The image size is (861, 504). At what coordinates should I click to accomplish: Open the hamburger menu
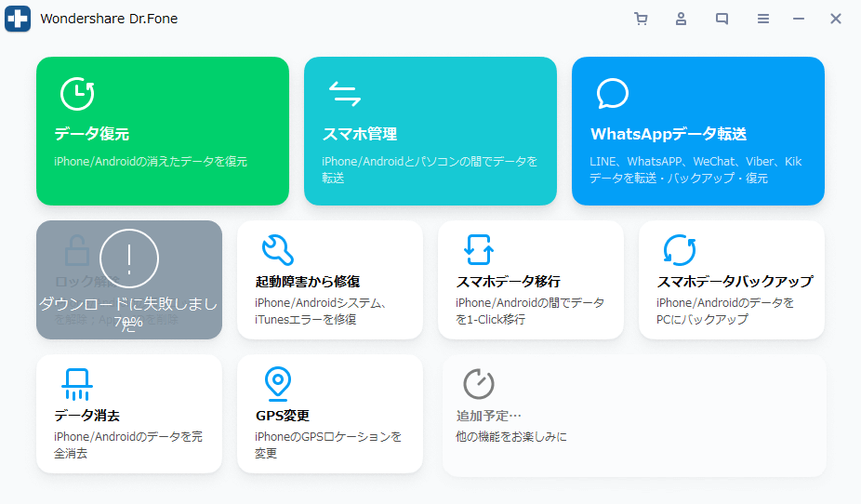point(763,19)
